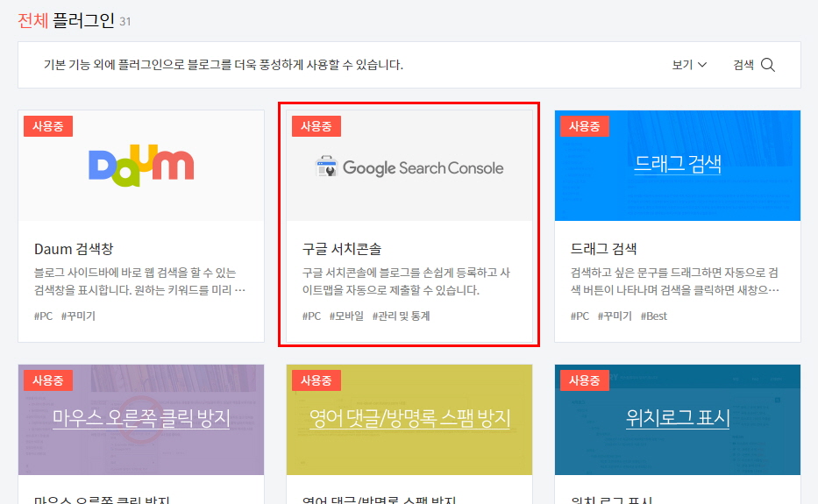Click #PC tag under Daum 검색창
Viewport: 818px width, 504px height.
[x=43, y=316]
